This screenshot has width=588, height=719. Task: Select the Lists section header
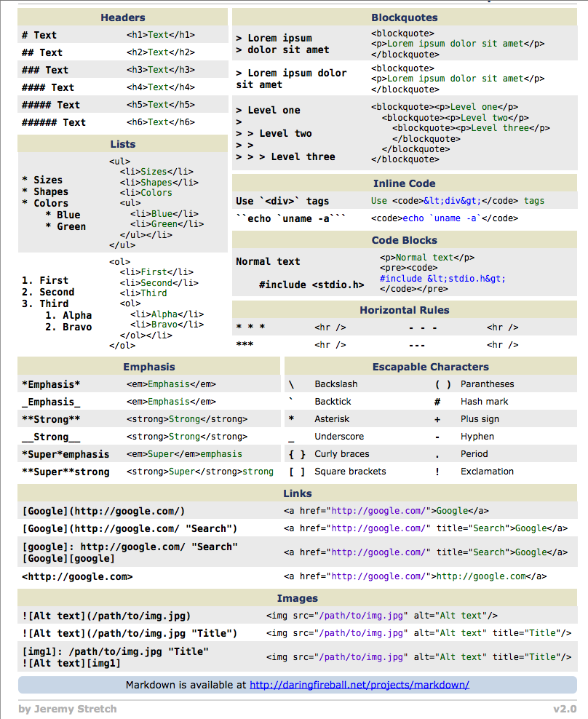[x=123, y=144]
